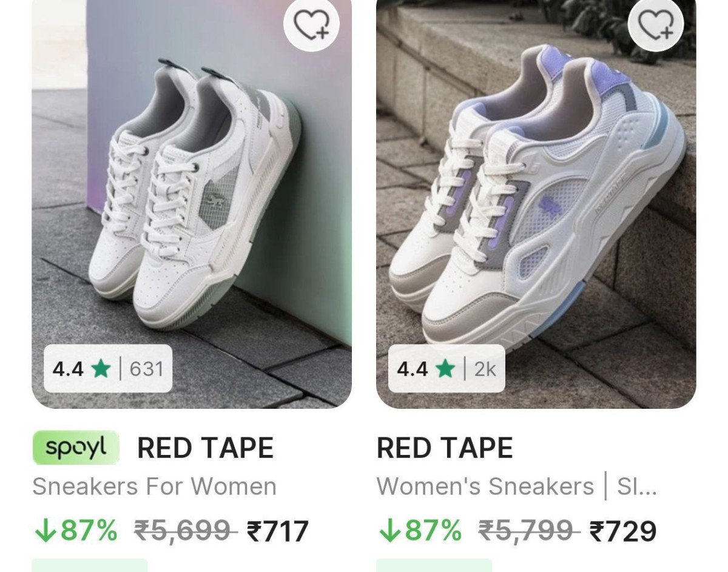Tap the green star beside the 631 count
Viewport: 728px width, 572px height.
pos(101,369)
